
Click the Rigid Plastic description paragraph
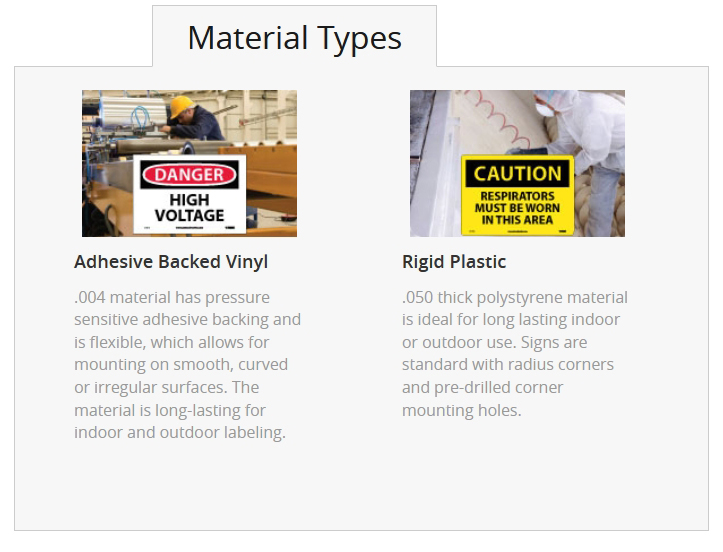(x=515, y=353)
